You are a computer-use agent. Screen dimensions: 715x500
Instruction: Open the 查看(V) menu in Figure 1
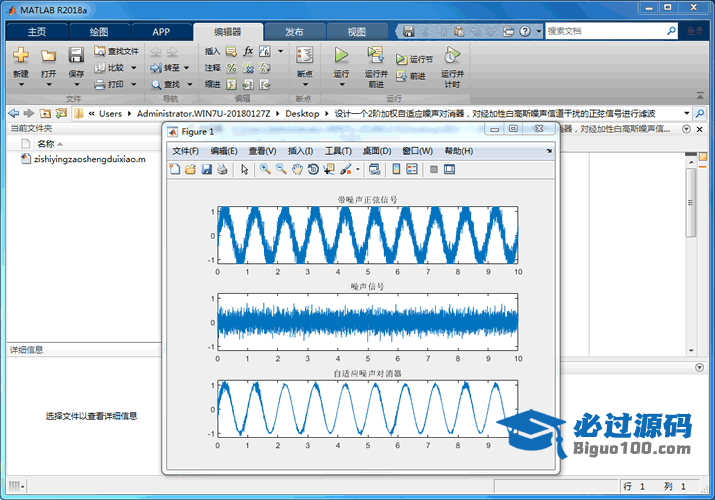(x=262, y=151)
